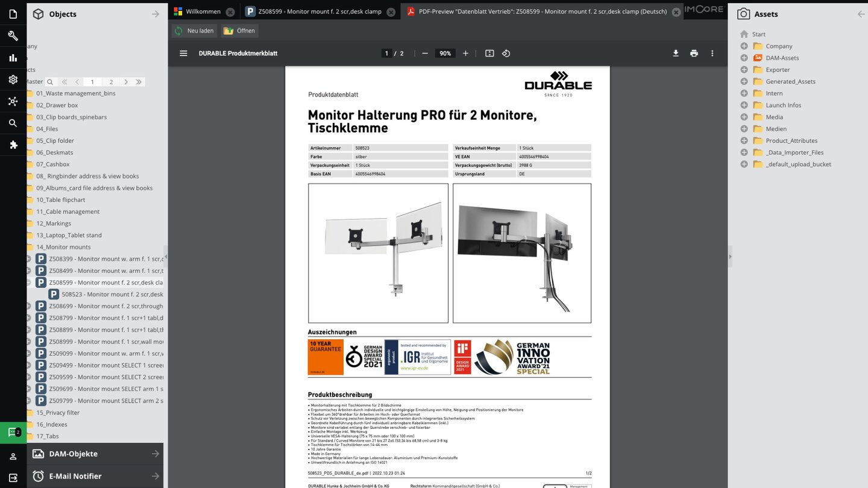The image size is (868, 488).
Task: Expand the Media folder in Assets panel
Action: 744,117
